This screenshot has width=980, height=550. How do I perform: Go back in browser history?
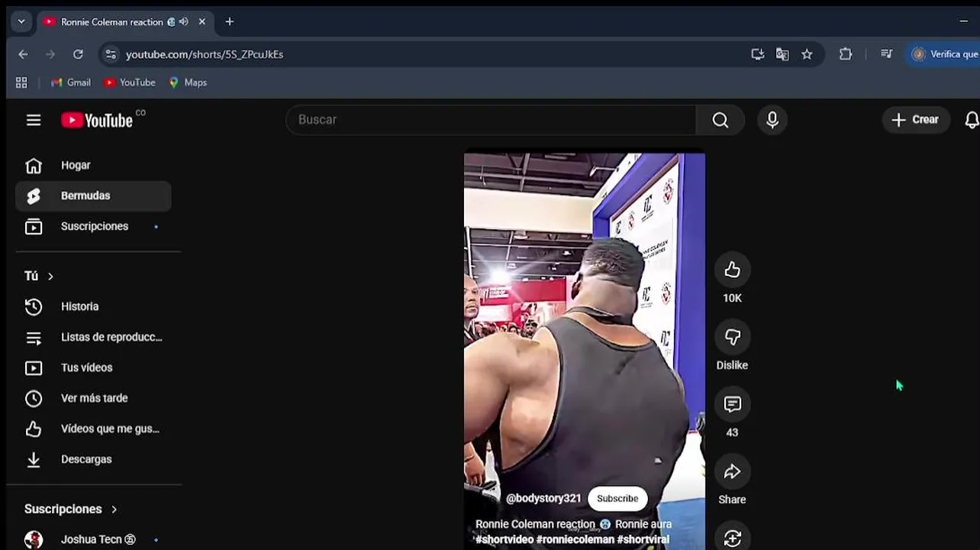[x=23, y=54]
